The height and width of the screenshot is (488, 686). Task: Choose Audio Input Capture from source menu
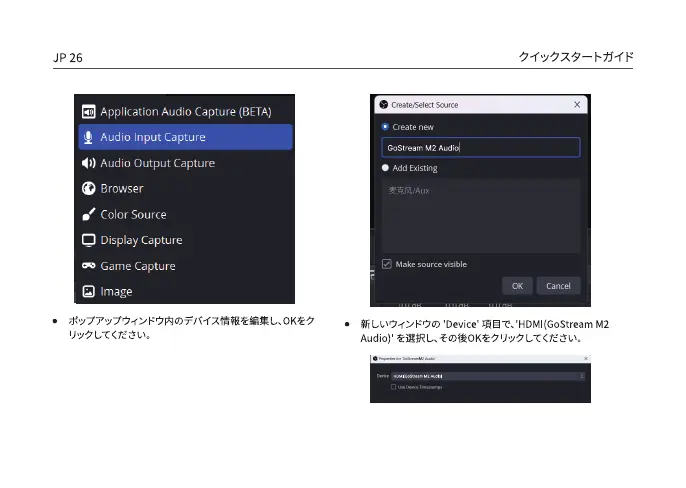click(185, 137)
